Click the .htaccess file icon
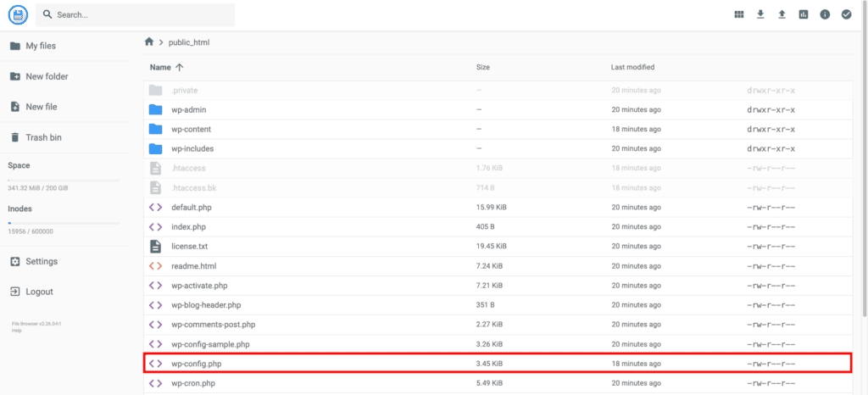Viewport: 868px width, 395px height. (x=156, y=168)
